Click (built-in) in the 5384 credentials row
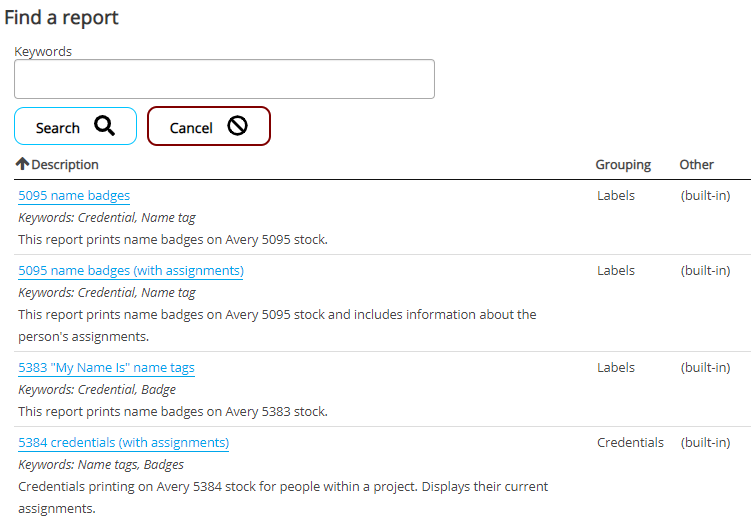The image size is (751, 518). point(705,443)
